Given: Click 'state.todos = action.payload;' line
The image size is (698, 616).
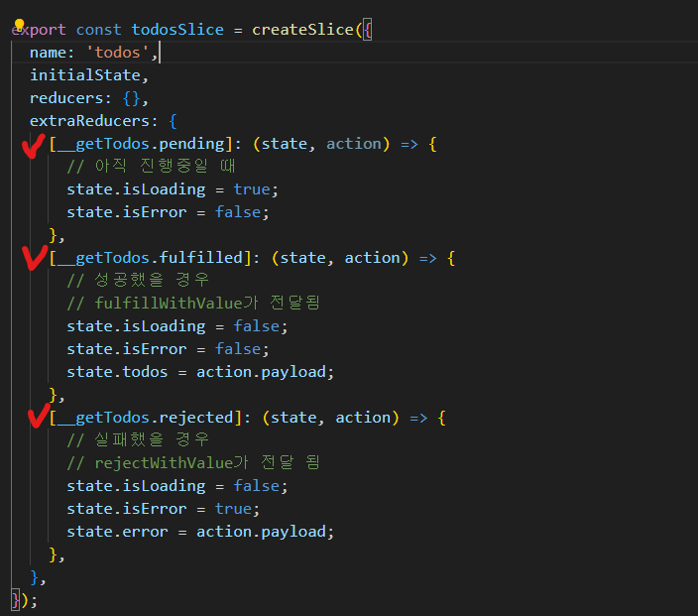Looking at the screenshot, I should point(200,372).
